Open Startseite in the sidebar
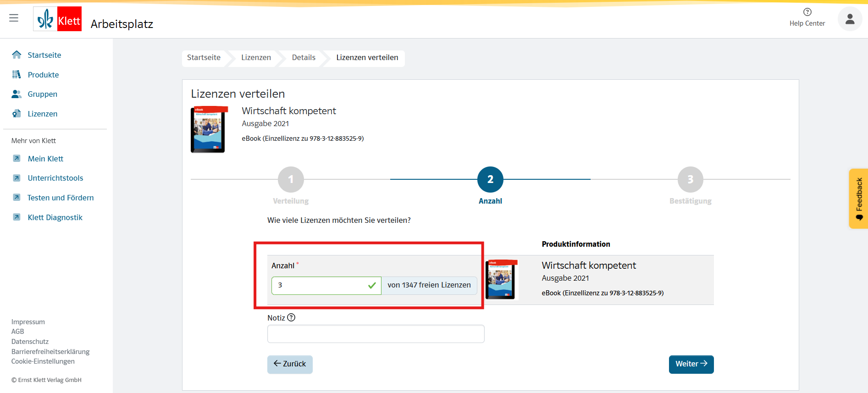Image resolution: width=868 pixels, height=393 pixels. tap(44, 55)
